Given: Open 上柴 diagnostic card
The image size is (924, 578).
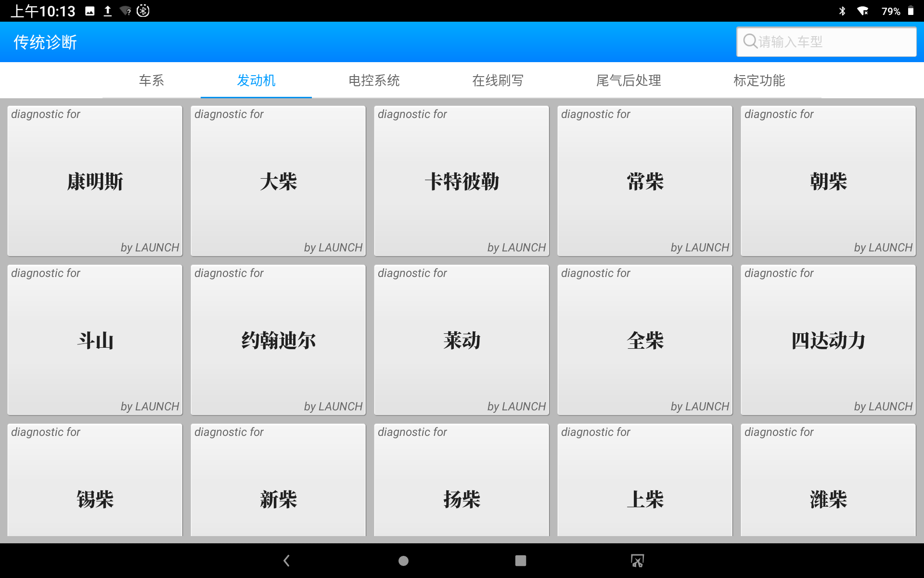Looking at the screenshot, I should point(645,480).
